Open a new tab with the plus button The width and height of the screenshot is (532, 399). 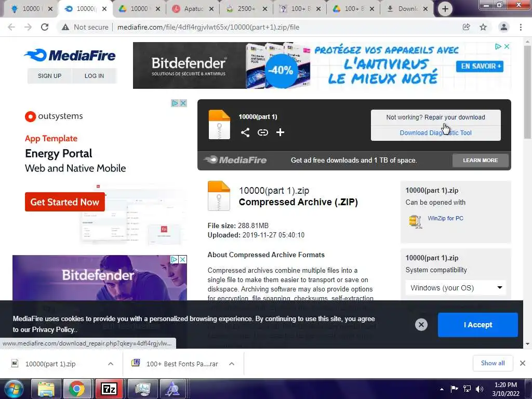445,9
